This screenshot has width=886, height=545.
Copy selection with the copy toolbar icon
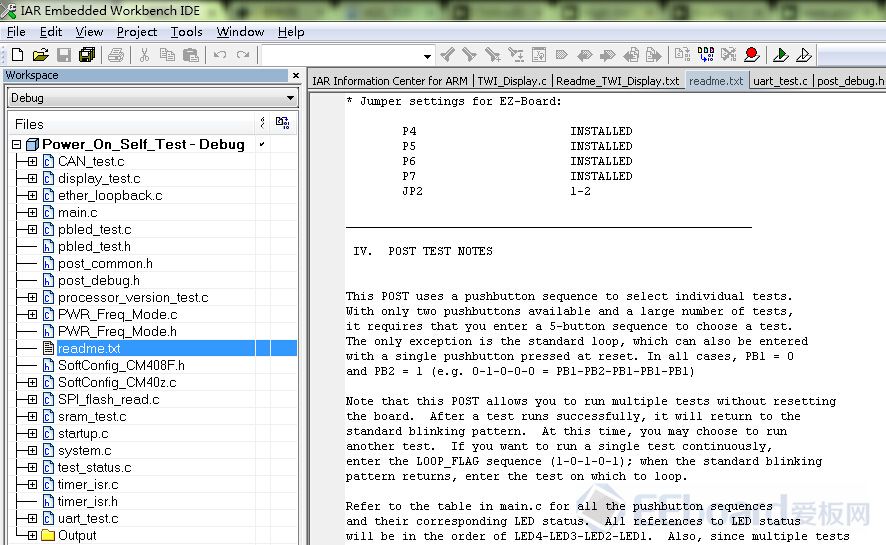click(x=167, y=55)
